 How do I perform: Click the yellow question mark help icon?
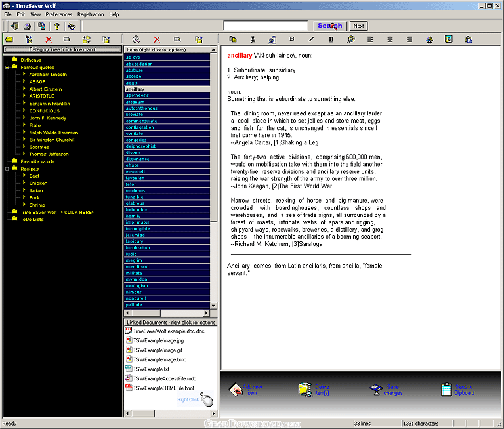(57, 26)
